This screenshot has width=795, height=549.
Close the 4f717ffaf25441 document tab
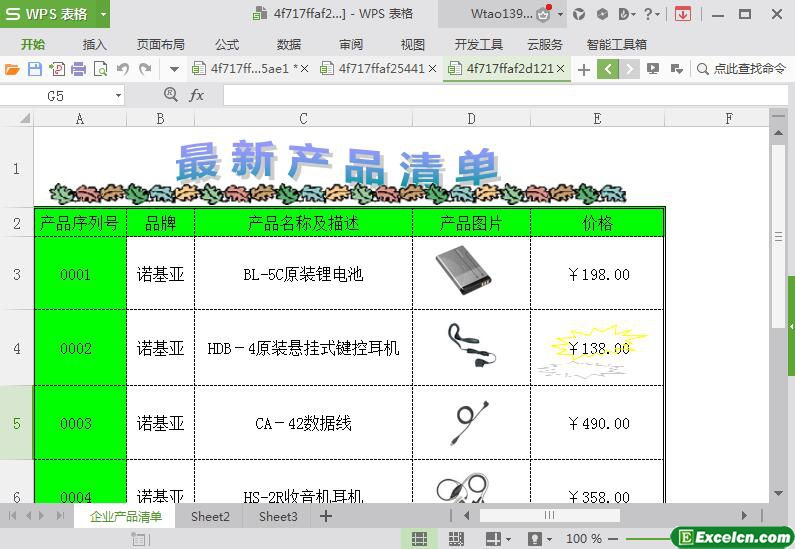(432, 68)
